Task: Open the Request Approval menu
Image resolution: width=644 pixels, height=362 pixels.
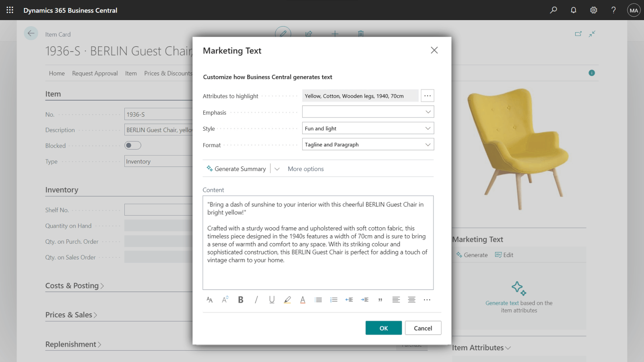Action: point(95,73)
